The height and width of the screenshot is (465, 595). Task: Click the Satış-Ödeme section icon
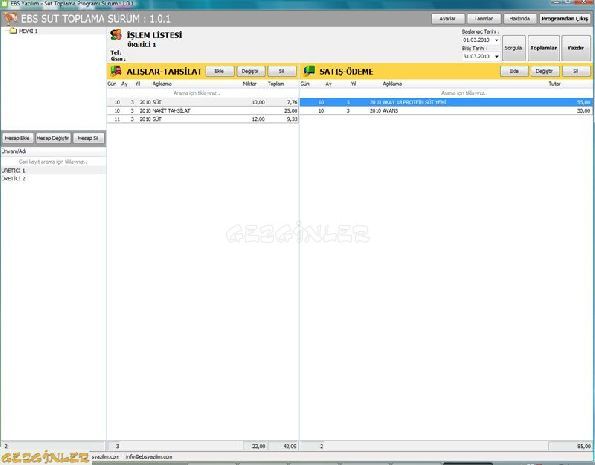(x=309, y=71)
